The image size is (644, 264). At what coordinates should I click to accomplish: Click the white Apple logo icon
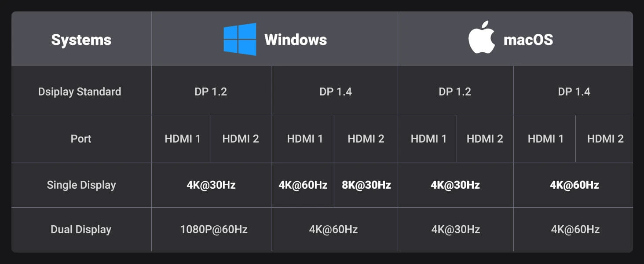(482, 40)
